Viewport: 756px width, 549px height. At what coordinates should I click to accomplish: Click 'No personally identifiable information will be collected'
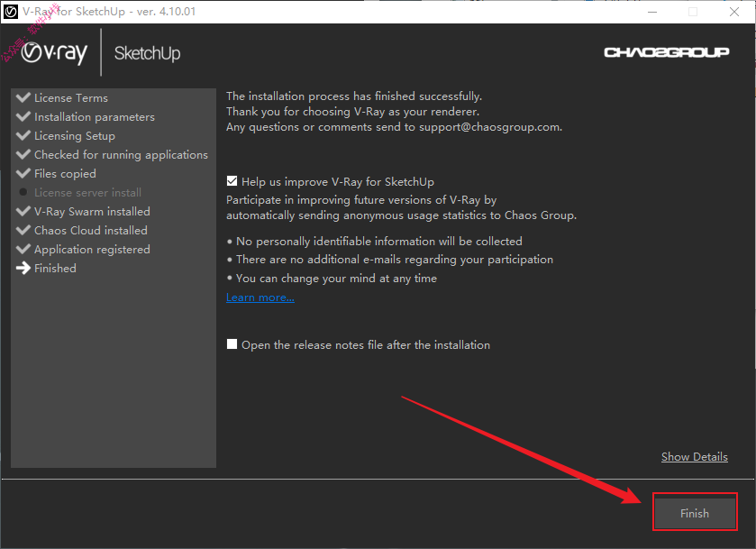click(379, 242)
